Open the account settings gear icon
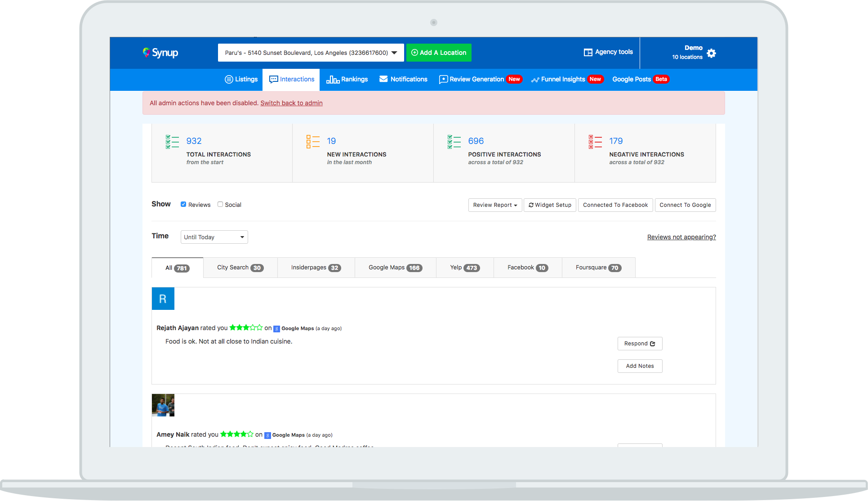The width and height of the screenshot is (868, 501). click(711, 53)
